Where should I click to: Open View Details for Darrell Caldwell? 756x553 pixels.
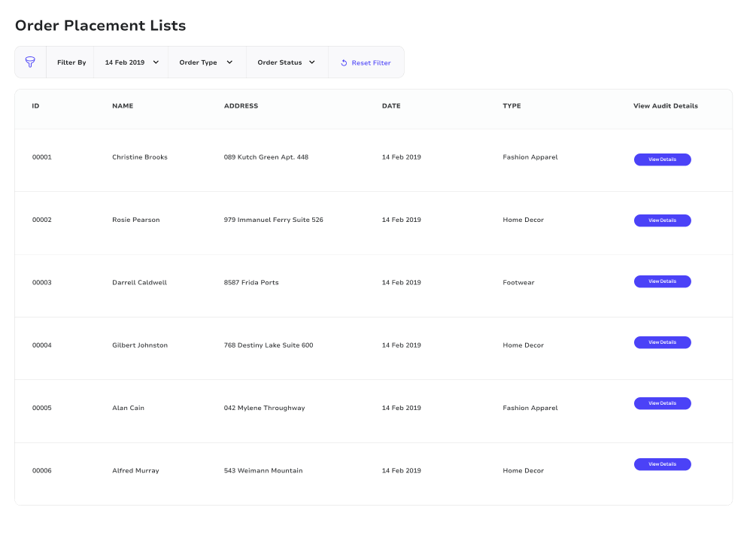662,281
